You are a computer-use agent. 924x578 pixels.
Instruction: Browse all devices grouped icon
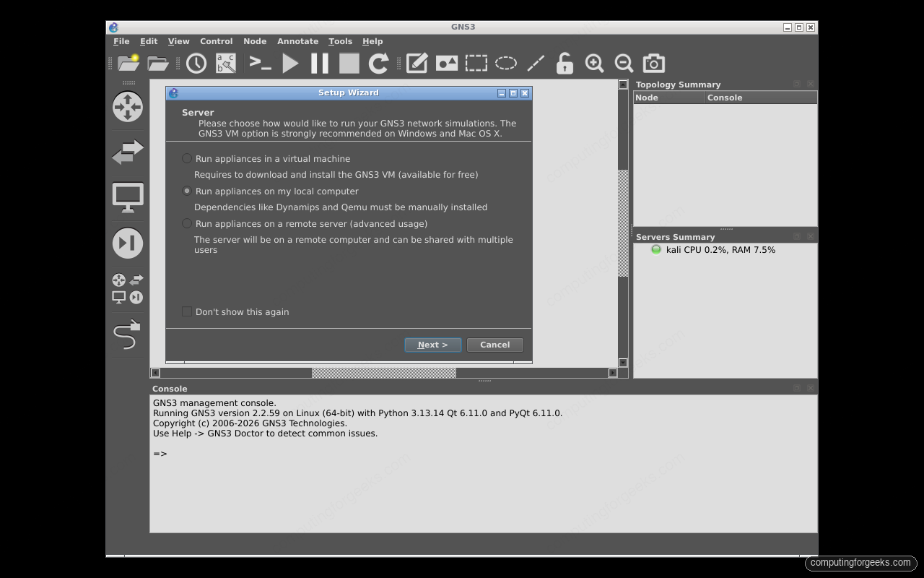coord(128,288)
